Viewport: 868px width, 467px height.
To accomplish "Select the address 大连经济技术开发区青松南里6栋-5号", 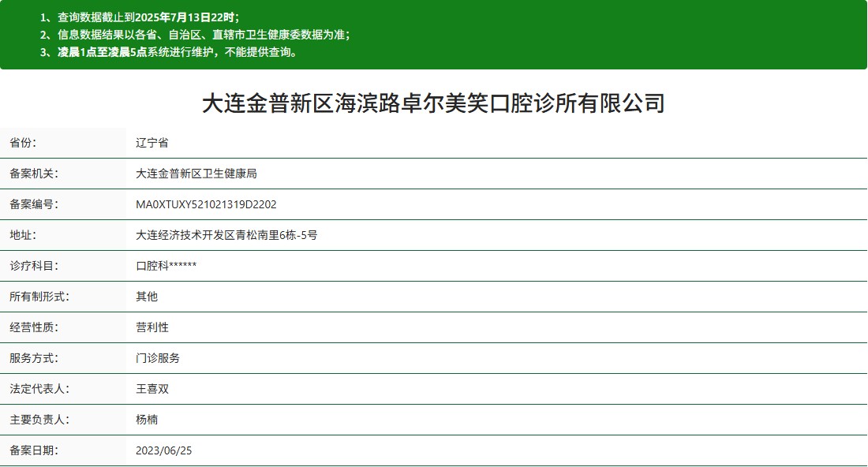I will click(226, 235).
